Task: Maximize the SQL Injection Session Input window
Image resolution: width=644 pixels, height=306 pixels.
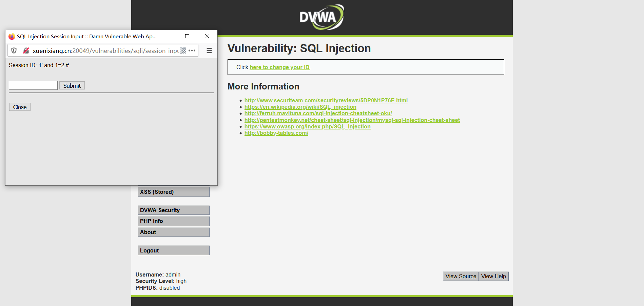Action: [187, 36]
